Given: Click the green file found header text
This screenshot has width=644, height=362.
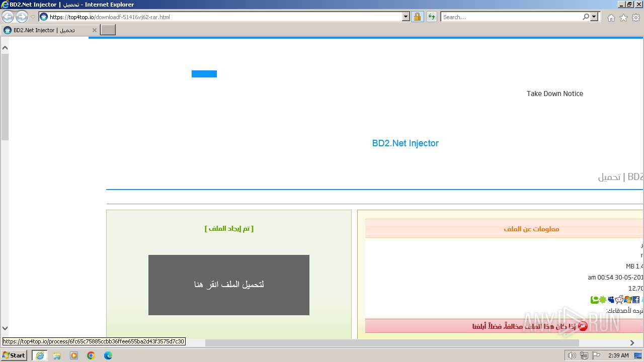Looking at the screenshot, I should point(229,229).
